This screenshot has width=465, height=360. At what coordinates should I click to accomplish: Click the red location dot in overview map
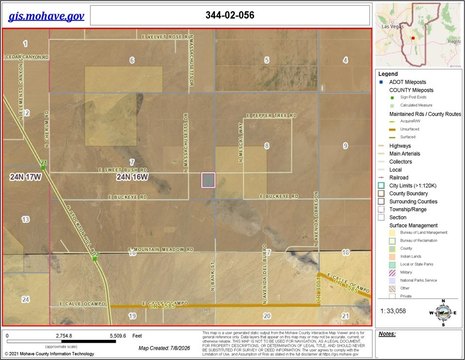click(413, 38)
